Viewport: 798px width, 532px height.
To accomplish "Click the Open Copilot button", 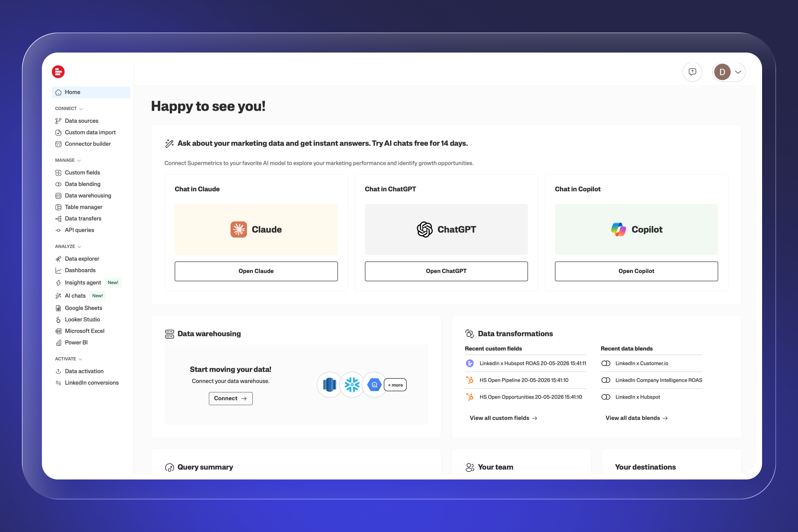I will tap(636, 271).
